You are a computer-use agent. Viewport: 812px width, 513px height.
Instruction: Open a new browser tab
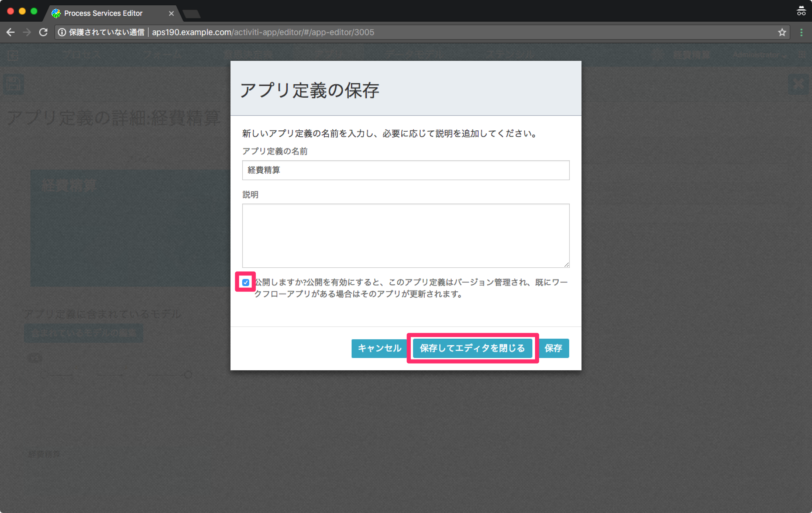192,14
